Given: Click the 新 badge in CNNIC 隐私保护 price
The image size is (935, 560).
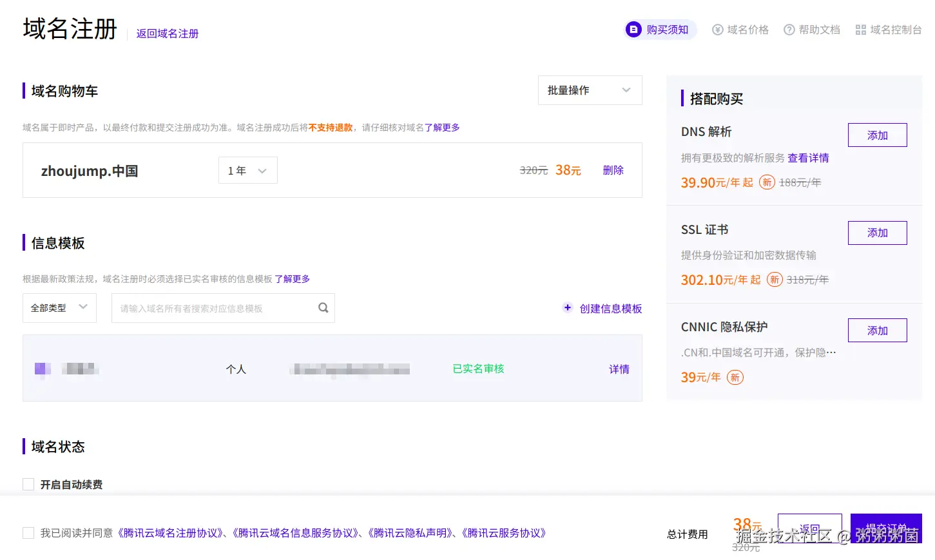Looking at the screenshot, I should (x=735, y=378).
